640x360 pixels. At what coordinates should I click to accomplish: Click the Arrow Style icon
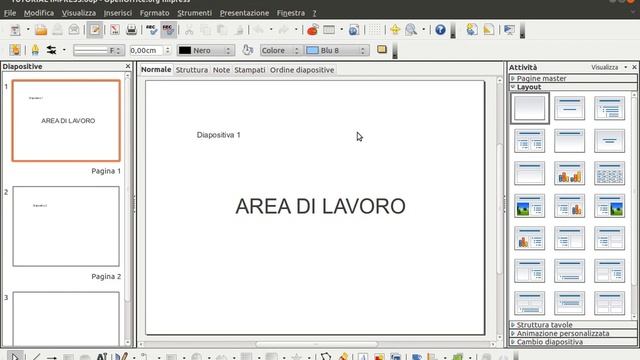(x=51, y=50)
